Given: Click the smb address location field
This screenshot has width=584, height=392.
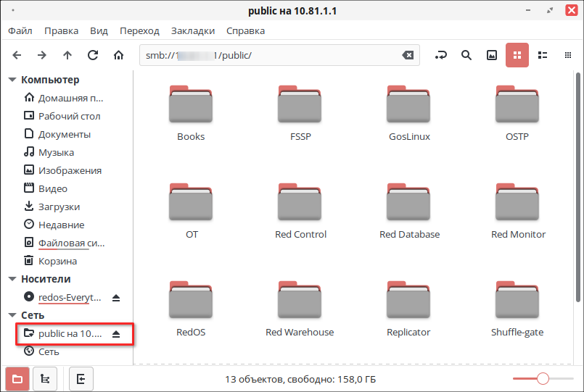Looking at the screenshot, I should click(x=279, y=55).
